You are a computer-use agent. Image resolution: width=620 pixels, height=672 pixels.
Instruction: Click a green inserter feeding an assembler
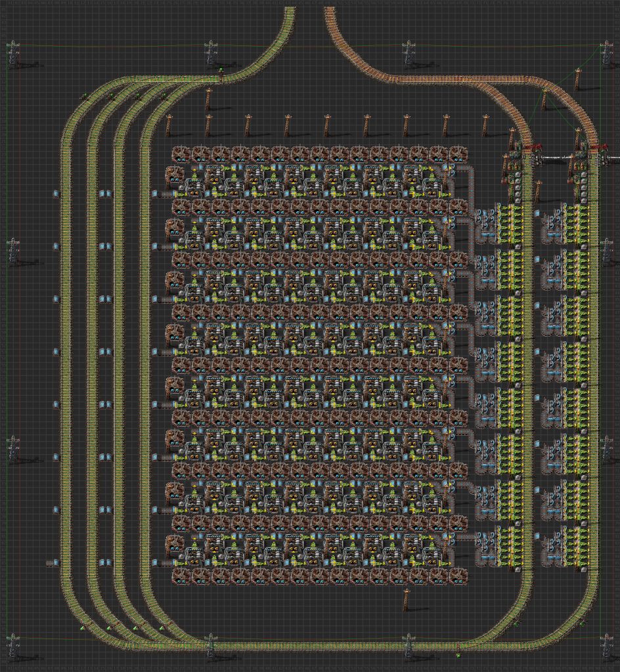[x=234, y=176]
